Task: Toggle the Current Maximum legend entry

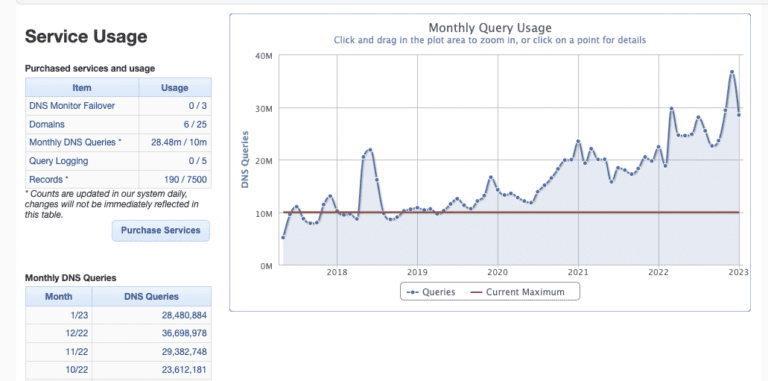Action: click(517, 292)
